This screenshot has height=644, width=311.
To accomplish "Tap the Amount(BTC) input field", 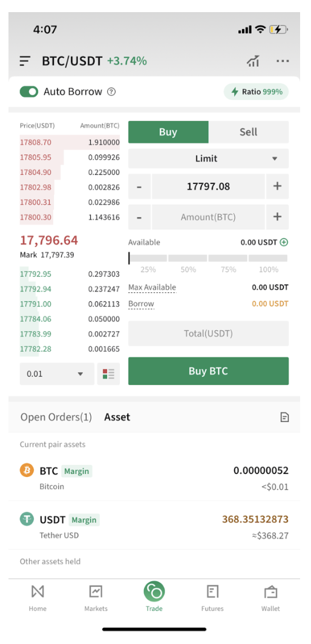I will tap(208, 217).
